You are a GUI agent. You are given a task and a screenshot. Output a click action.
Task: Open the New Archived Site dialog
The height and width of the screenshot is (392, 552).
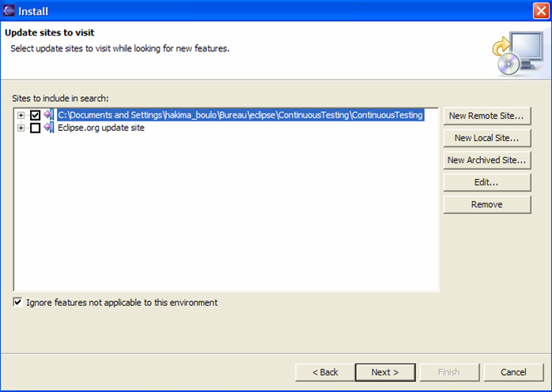tap(486, 160)
